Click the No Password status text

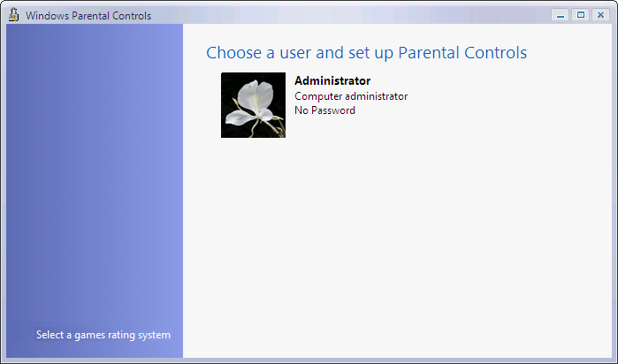(324, 110)
